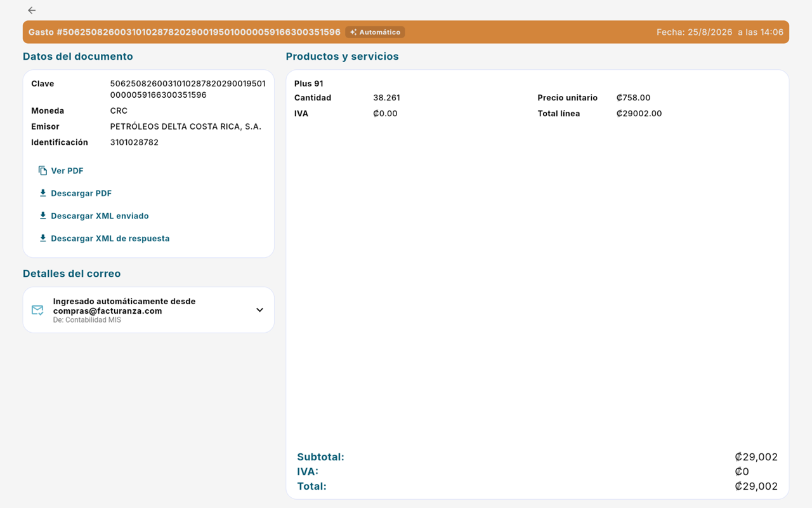Click the Subtotal amount ₡29,002

pos(756,457)
